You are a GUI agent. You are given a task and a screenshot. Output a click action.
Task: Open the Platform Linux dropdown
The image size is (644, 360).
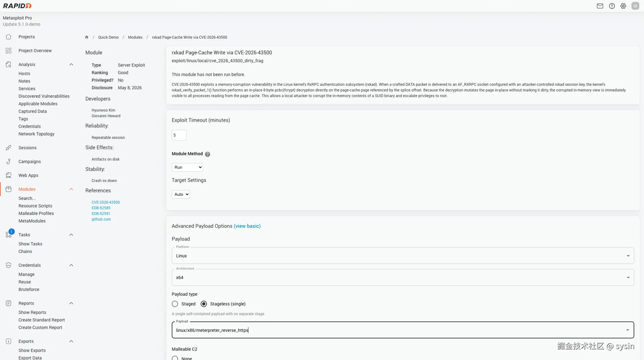[x=403, y=256]
